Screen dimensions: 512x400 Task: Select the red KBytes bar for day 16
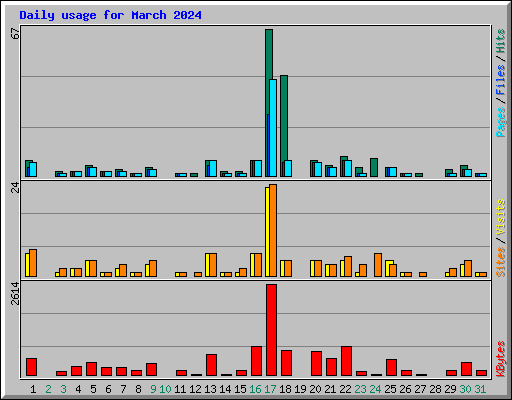pyautogui.click(x=256, y=361)
